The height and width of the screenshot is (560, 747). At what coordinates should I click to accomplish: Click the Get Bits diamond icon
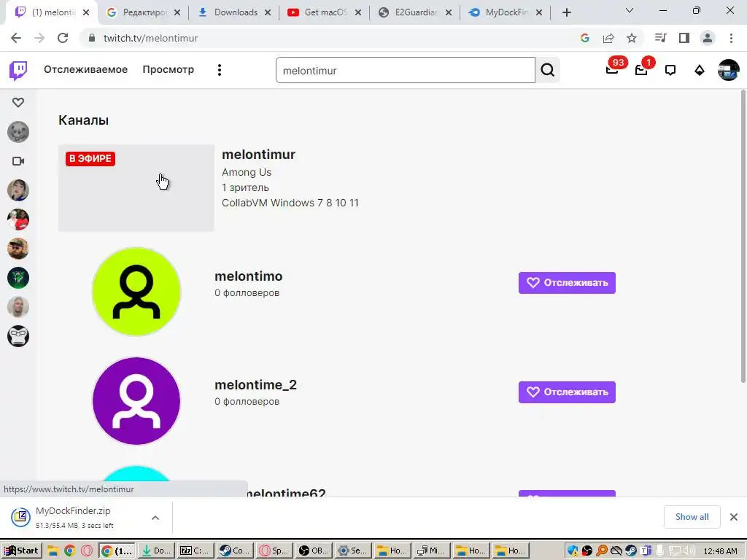point(700,71)
